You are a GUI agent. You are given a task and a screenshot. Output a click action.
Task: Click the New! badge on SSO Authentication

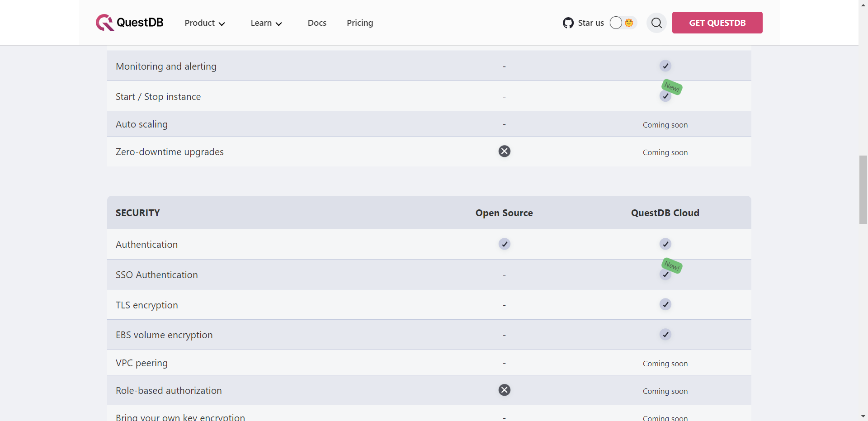(x=672, y=266)
